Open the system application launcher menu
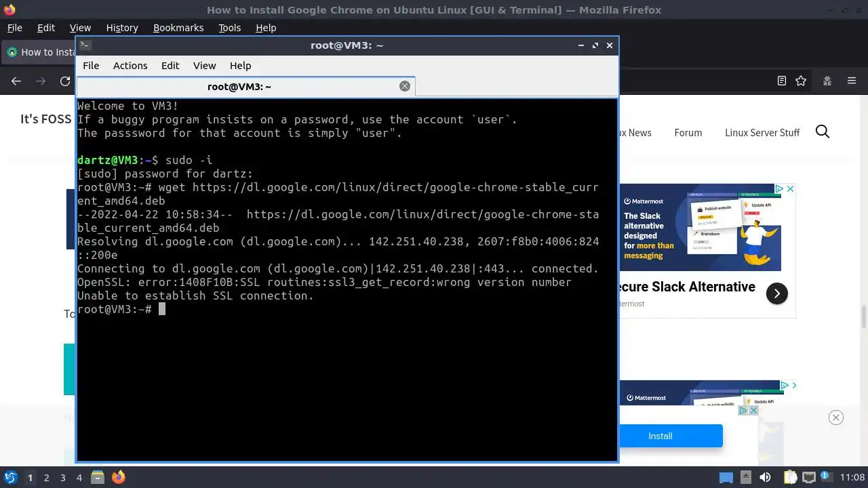Screen dimensions: 868x488 (10, 478)
